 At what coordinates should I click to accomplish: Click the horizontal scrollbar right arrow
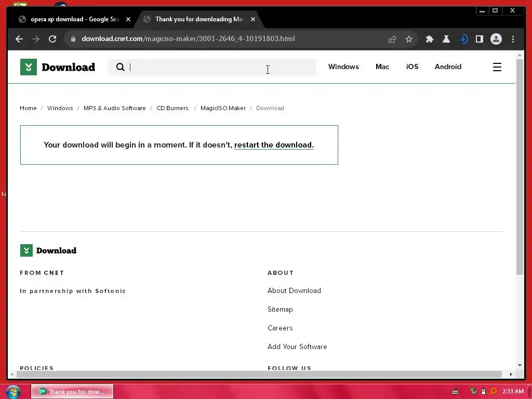coord(511,374)
